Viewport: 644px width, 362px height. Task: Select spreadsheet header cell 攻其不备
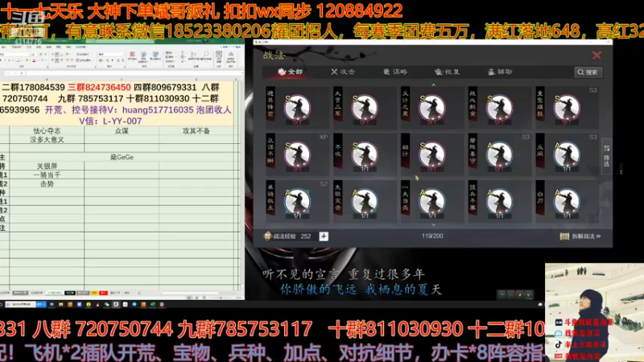point(196,131)
